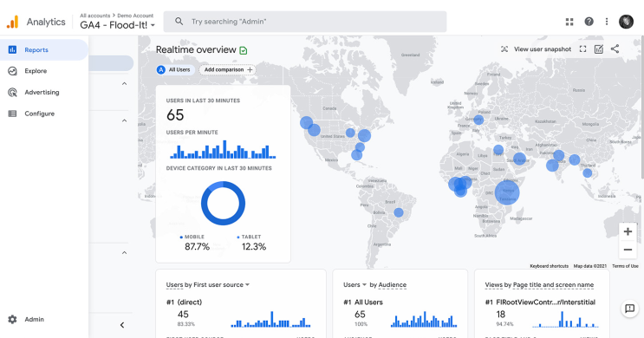Viewport: 644px width, 338px height.
Task: Click the Realtime overview title
Action: pyautogui.click(x=196, y=49)
